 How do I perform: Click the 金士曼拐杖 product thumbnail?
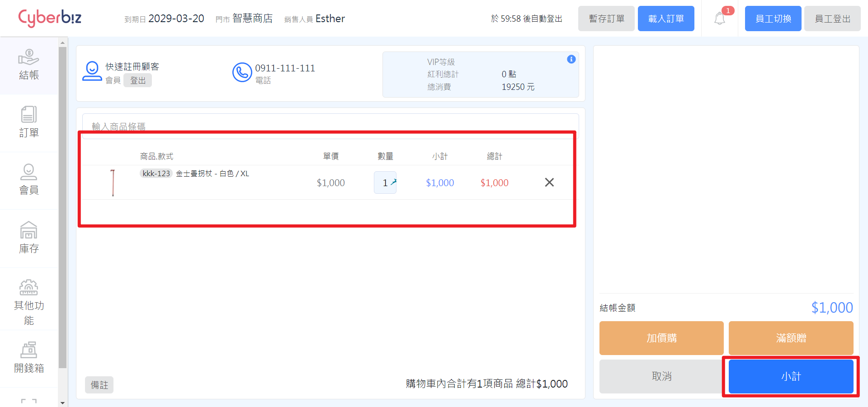(x=113, y=182)
